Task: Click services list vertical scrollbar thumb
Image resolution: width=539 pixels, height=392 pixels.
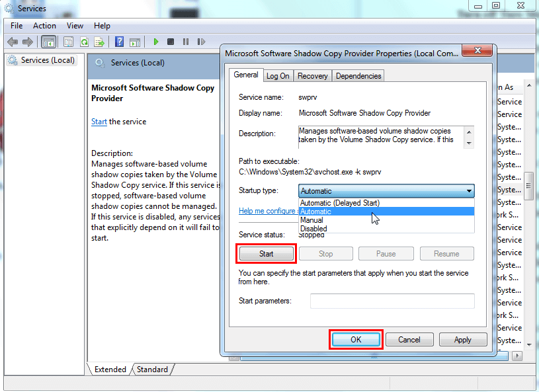Action: (528, 186)
